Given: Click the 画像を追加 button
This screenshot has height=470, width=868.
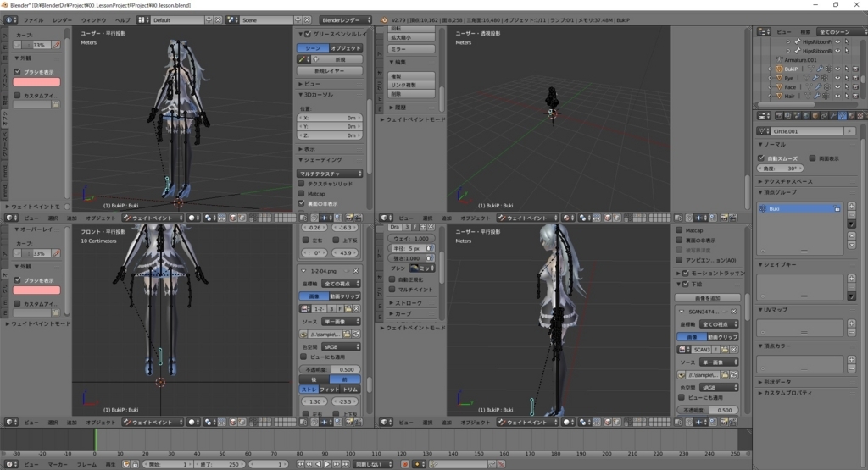Looking at the screenshot, I should click(x=708, y=297).
